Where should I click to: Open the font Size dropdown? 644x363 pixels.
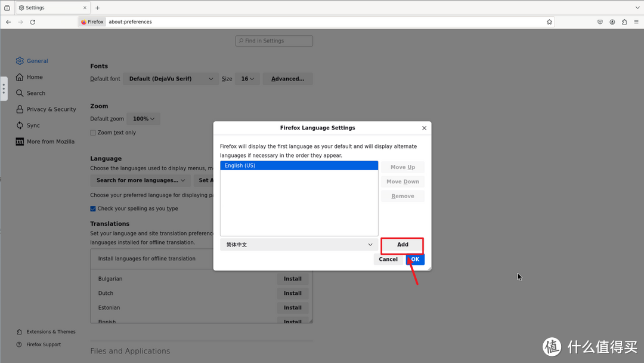pos(247,79)
